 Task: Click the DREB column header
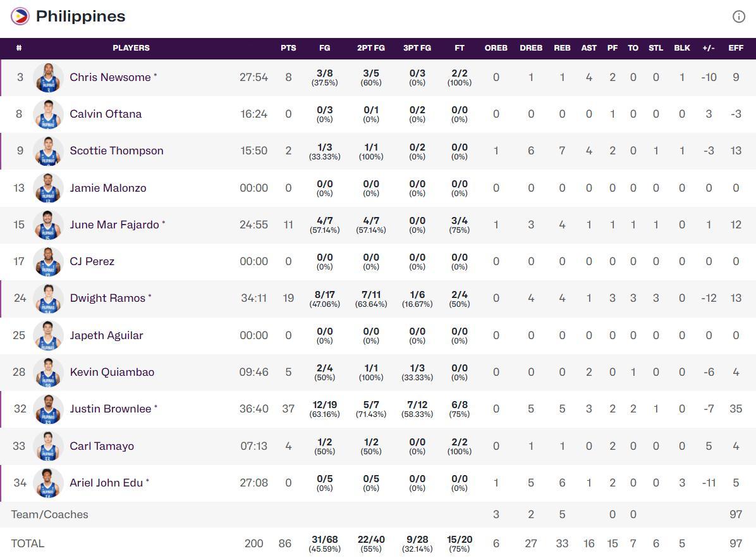coord(531,48)
